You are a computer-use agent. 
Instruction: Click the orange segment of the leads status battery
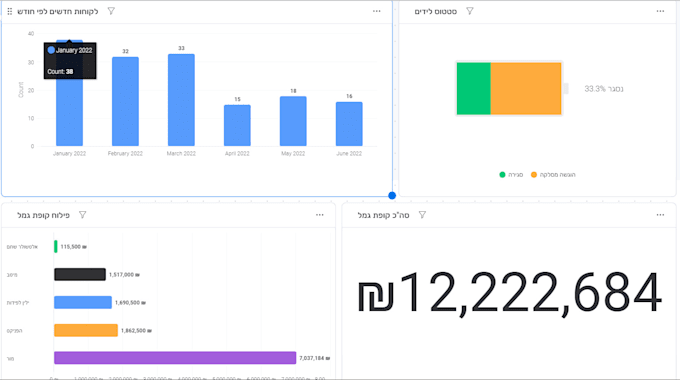pyautogui.click(x=526, y=88)
